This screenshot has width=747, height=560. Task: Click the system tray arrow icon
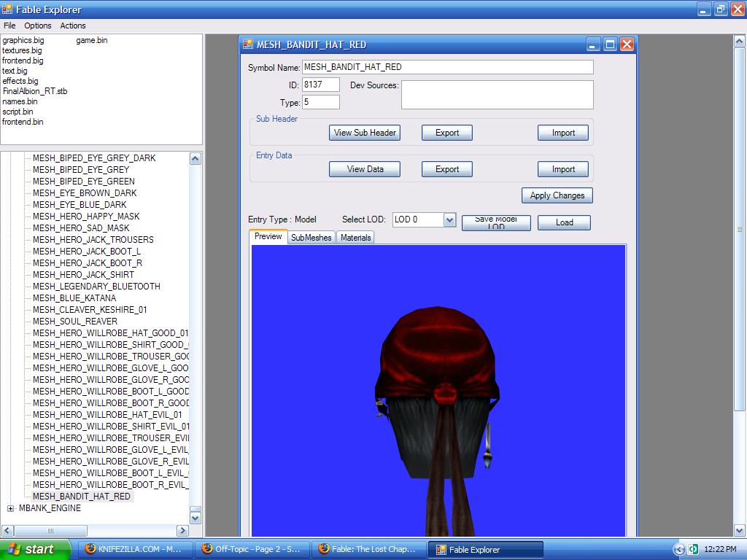pyautogui.click(x=679, y=549)
